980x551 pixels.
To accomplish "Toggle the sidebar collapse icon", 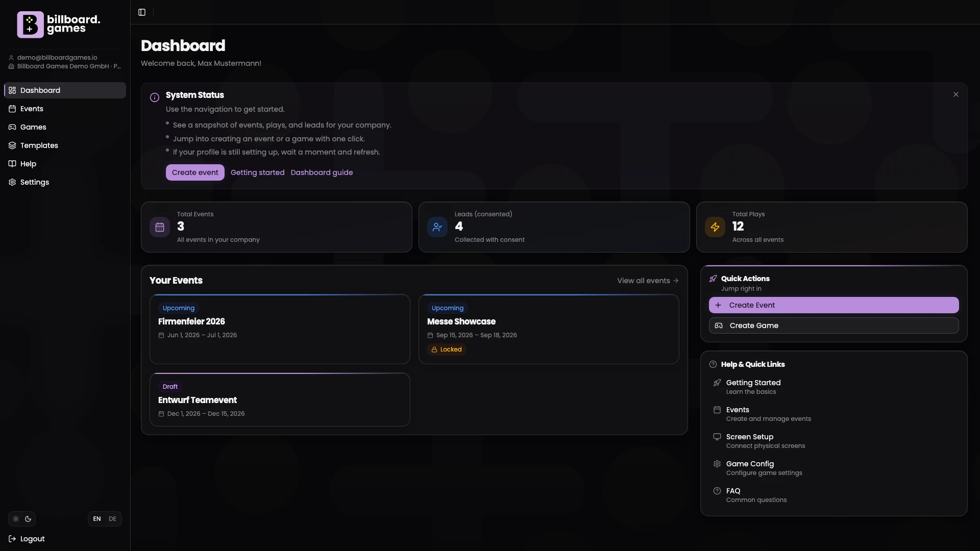I will 142,12.
